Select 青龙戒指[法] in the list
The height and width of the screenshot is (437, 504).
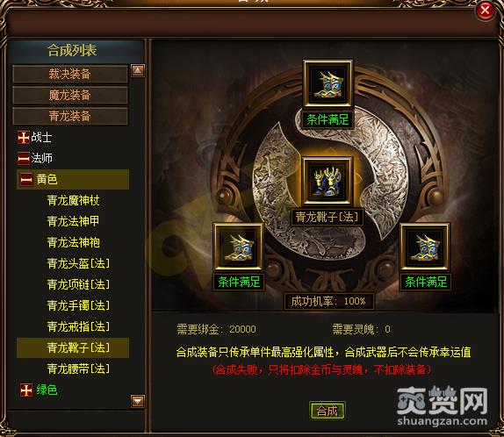78,326
